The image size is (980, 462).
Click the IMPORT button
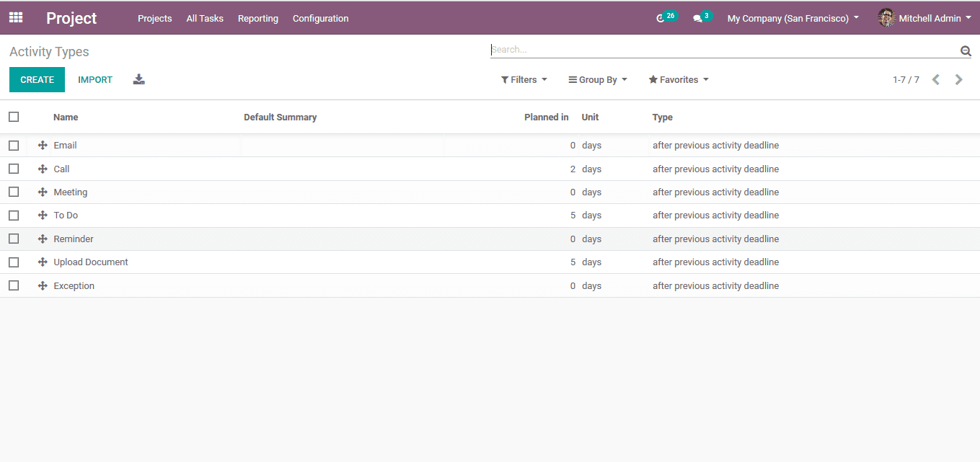click(95, 80)
